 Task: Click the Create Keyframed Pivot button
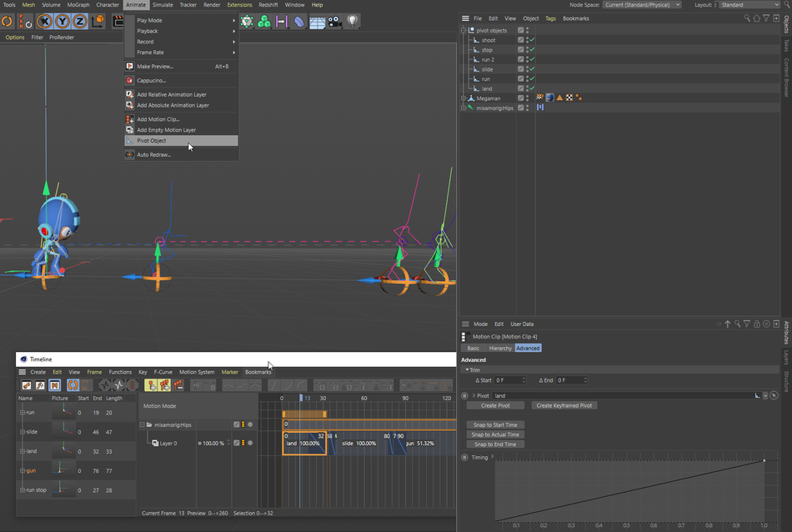(x=564, y=406)
